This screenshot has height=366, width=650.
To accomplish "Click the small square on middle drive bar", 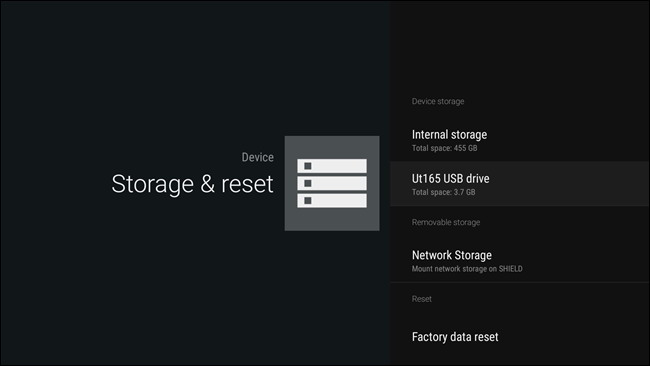I will 308,183.
